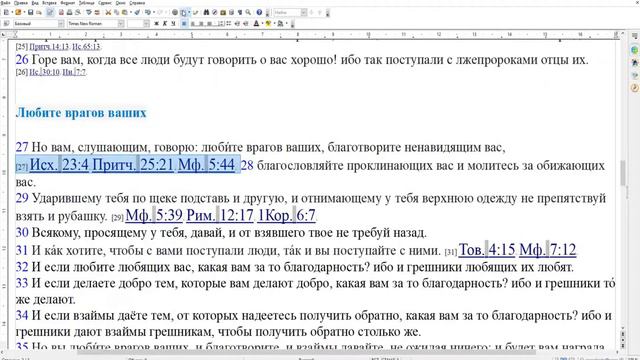Toggle justified alignment

[209, 24]
